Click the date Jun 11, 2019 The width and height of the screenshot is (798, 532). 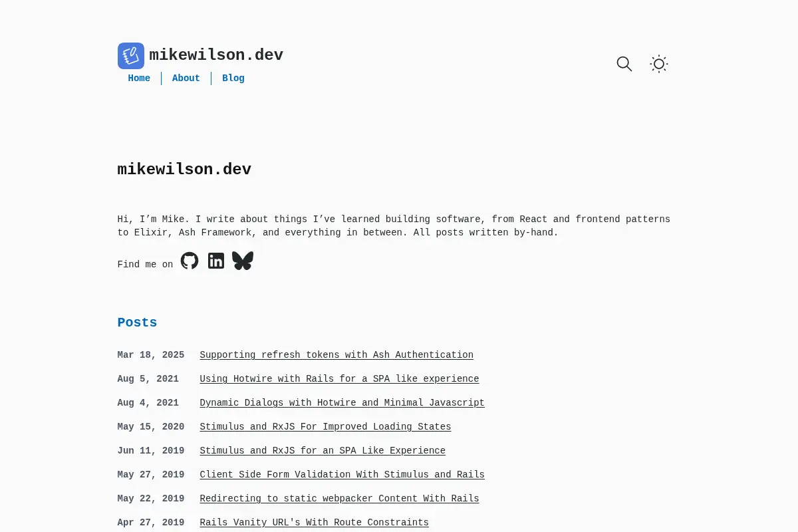pos(151,451)
